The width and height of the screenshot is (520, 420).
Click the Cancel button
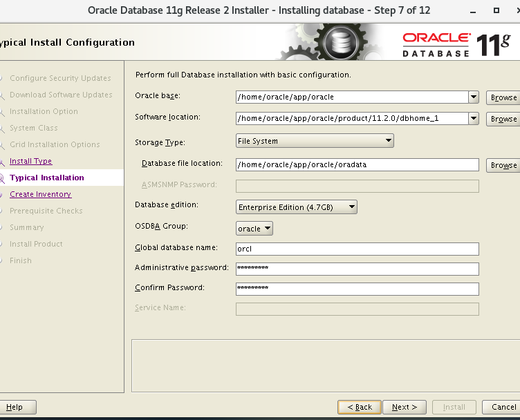pos(503,407)
